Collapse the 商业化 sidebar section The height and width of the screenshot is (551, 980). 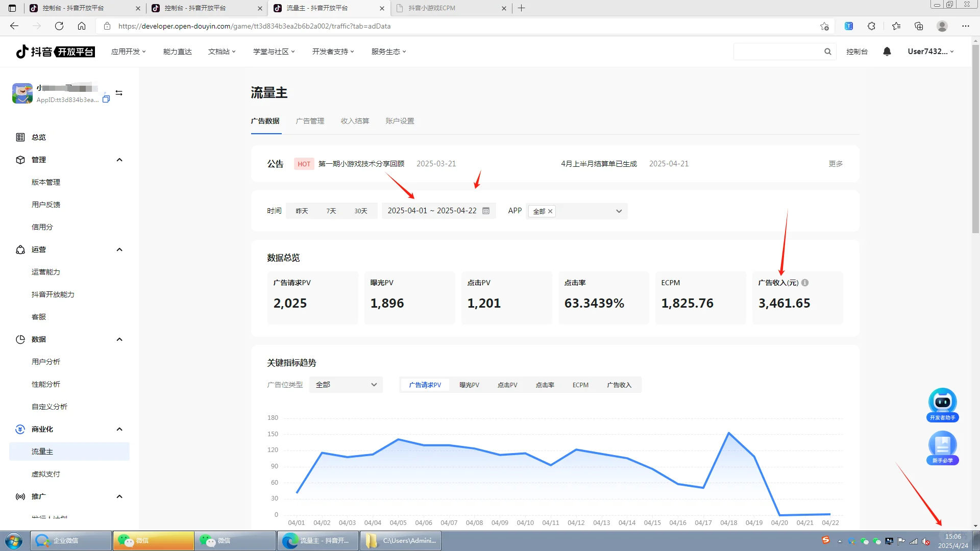coord(119,429)
